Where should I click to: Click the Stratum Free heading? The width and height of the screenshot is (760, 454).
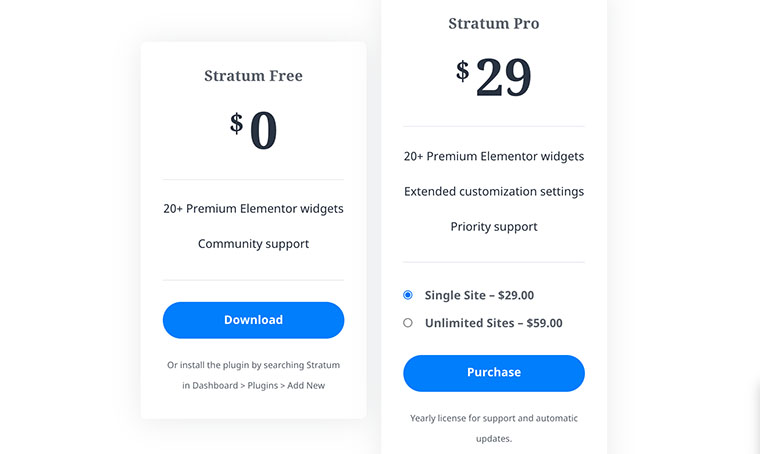253,76
